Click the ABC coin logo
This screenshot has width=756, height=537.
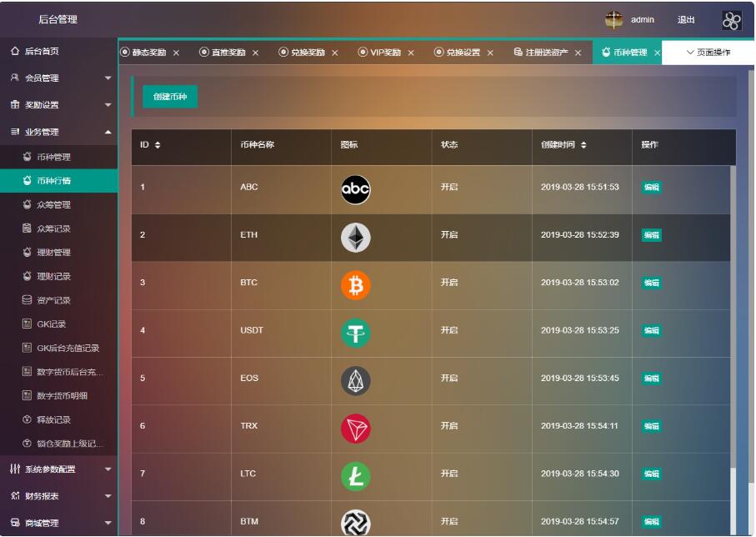click(356, 189)
